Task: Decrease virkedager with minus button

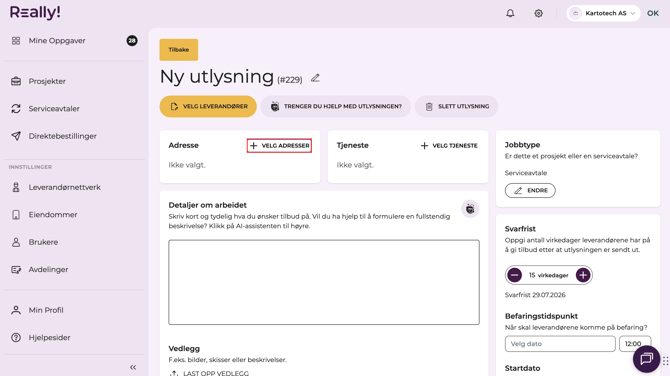Action: pyautogui.click(x=514, y=275)
